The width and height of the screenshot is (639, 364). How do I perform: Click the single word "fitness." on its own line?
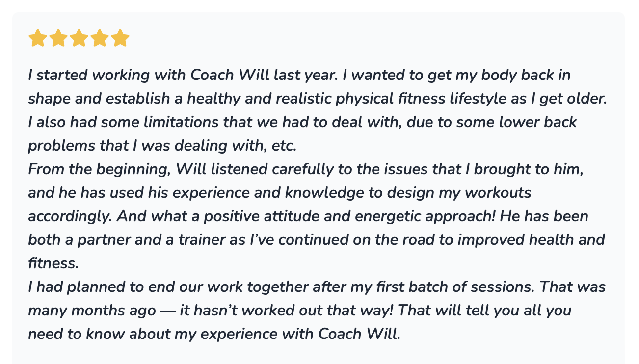pyautogui.click(x=53, y=263)
